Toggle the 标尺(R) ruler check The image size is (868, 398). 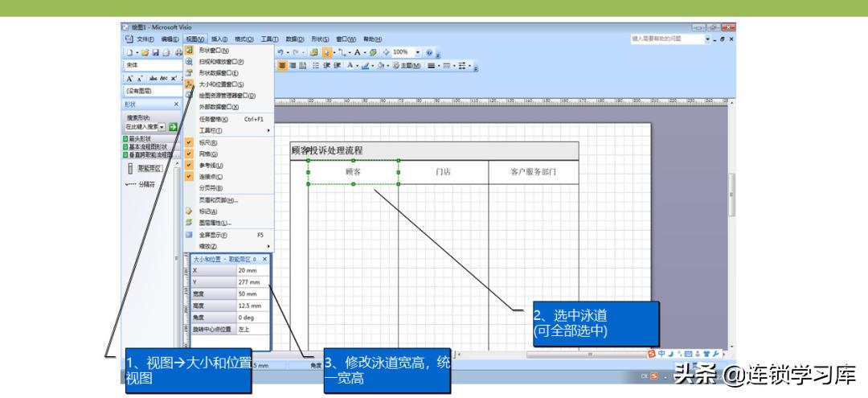pos(189,142)
